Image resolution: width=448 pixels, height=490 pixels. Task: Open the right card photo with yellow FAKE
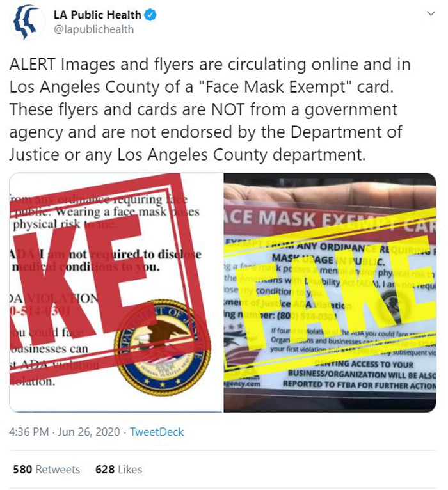[x=330, y=292]
